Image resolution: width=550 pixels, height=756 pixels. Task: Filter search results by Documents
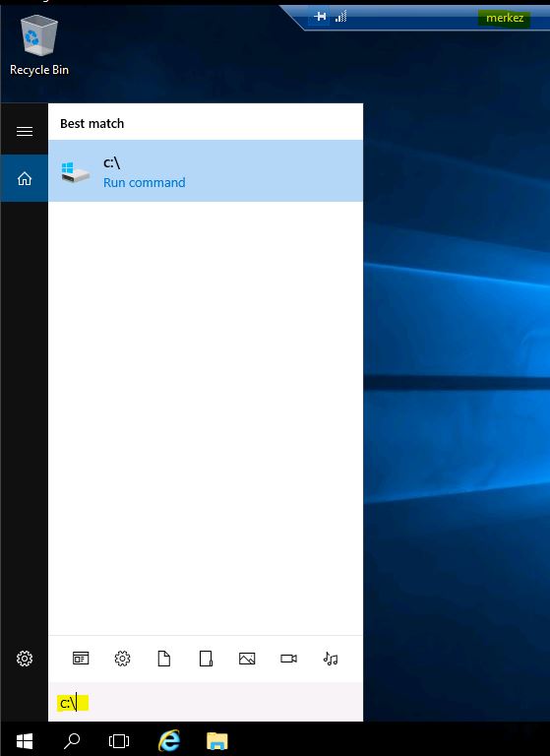tap(164, 659)
